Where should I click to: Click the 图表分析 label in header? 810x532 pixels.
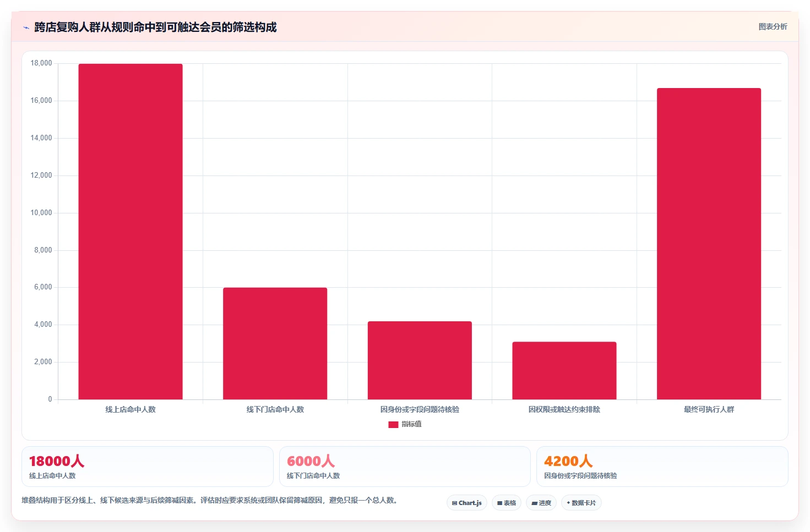tap(773, 26)
